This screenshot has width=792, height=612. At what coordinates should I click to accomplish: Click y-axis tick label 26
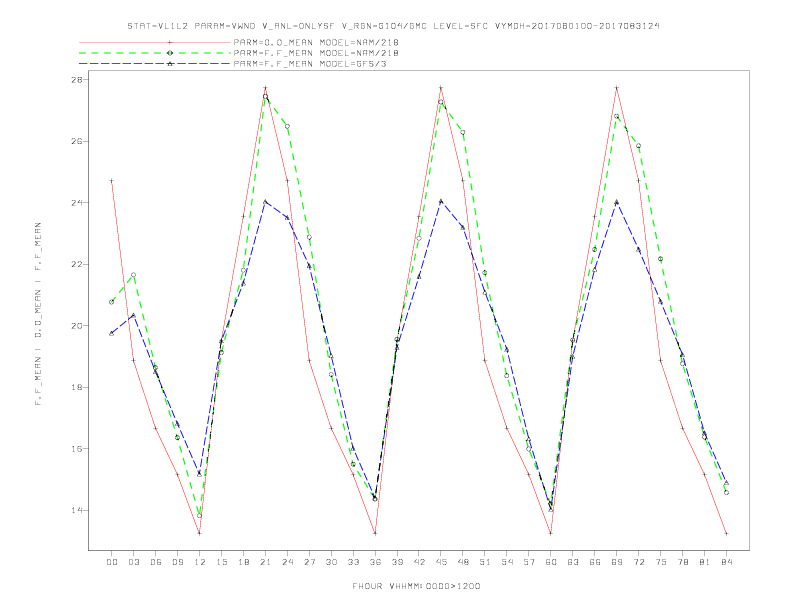tap(79, 141)
